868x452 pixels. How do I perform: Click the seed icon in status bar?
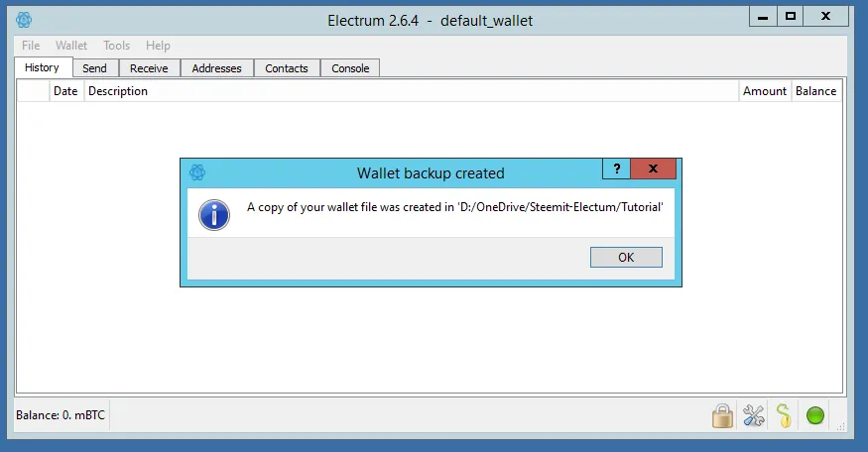tap(784, 415)
